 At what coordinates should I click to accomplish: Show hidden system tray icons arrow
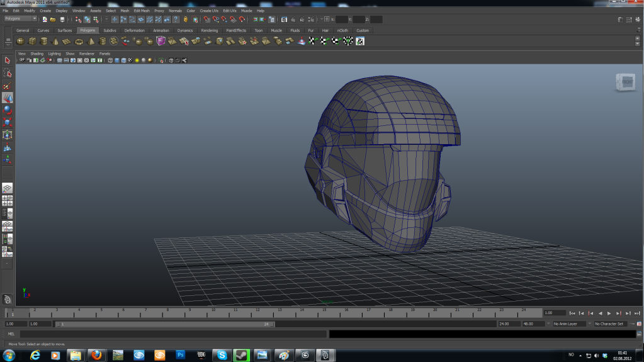pos(580,356)
